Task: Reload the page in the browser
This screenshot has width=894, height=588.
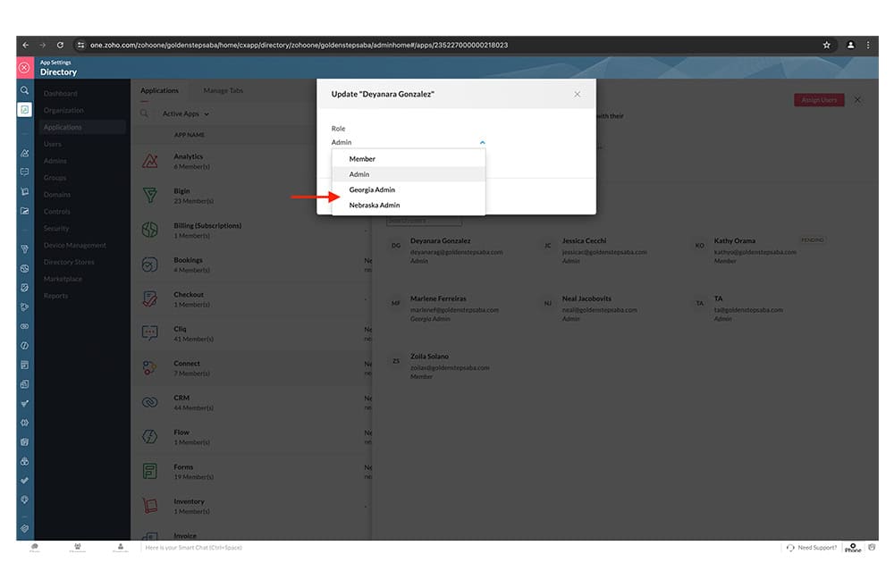Action: [60, 45]
